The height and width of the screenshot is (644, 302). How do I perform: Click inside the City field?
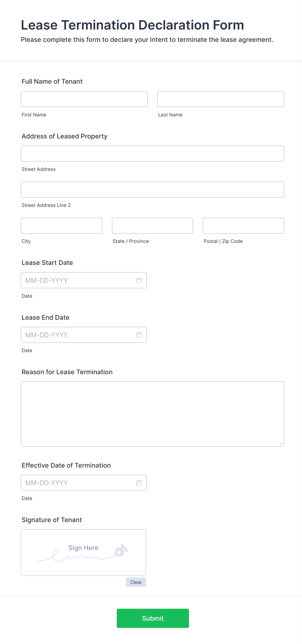click(61, 225)
